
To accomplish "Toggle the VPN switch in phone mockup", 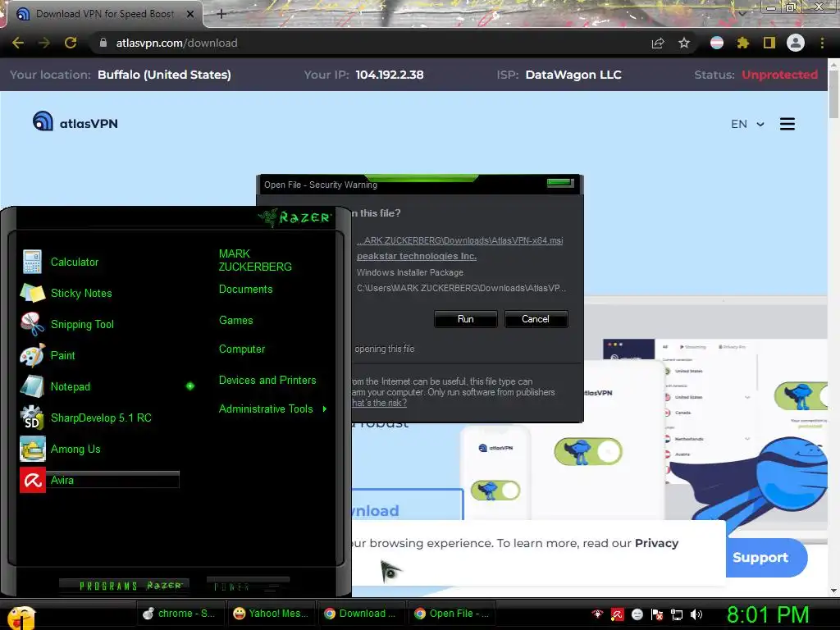I will pyautogui.click(x=495, y=491).
